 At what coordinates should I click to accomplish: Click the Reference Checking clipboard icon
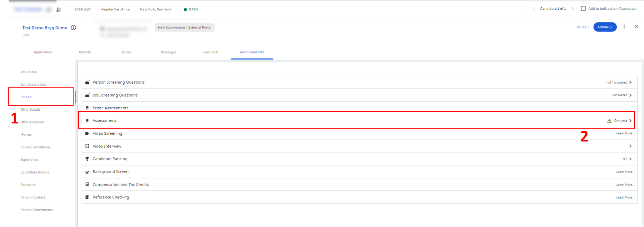pyautogui.click(x=87, y=197)
